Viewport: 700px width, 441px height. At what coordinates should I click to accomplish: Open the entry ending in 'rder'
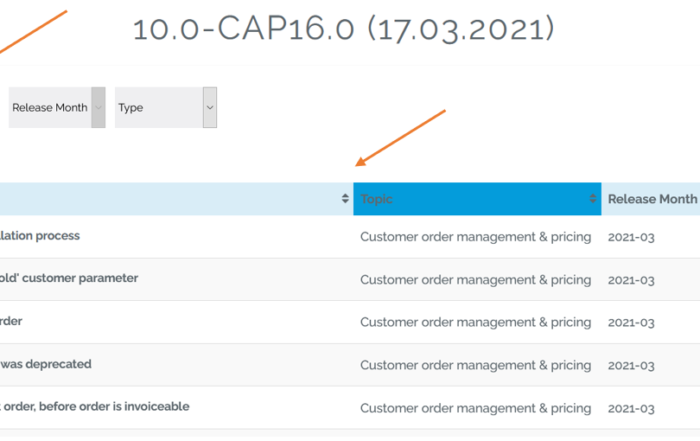(11, 321)
